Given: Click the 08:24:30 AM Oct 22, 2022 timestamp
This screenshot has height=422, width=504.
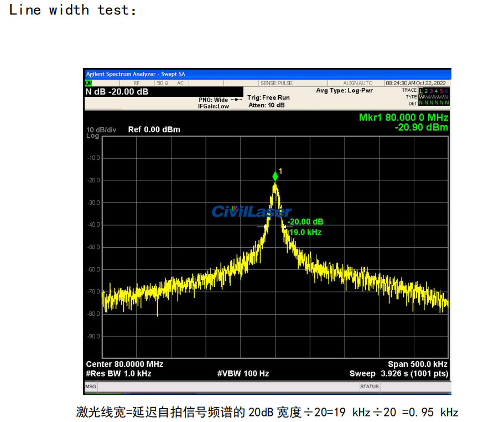Looking at the screenshot, I should coord(415,83).
